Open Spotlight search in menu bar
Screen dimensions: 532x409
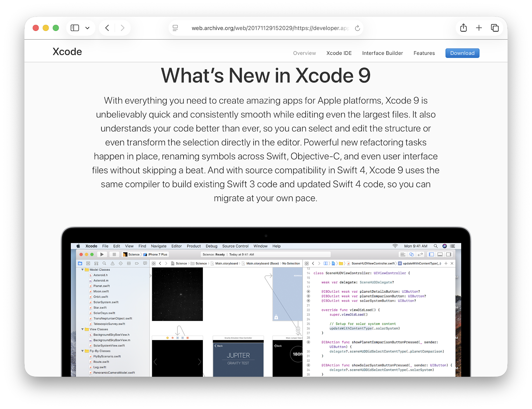436,246
